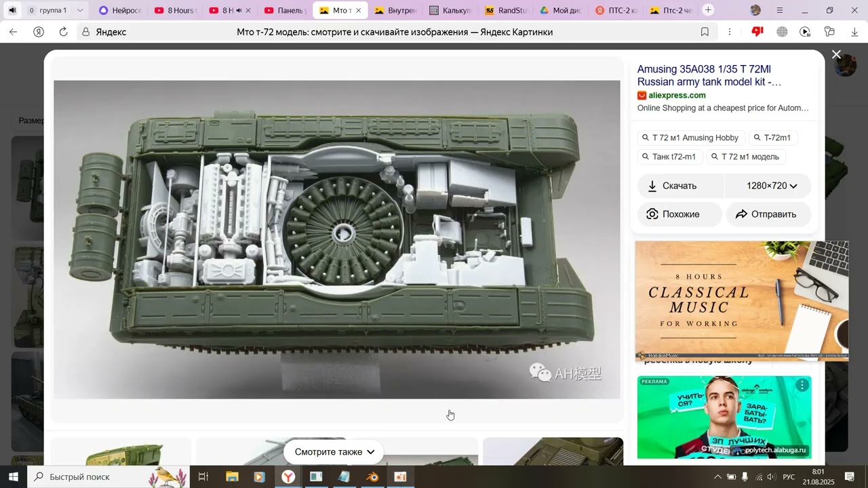Image resolution: width=868 pixels, height=488 pixels.
Task: Switch to the RandStu tab
Action: point(506,10)
